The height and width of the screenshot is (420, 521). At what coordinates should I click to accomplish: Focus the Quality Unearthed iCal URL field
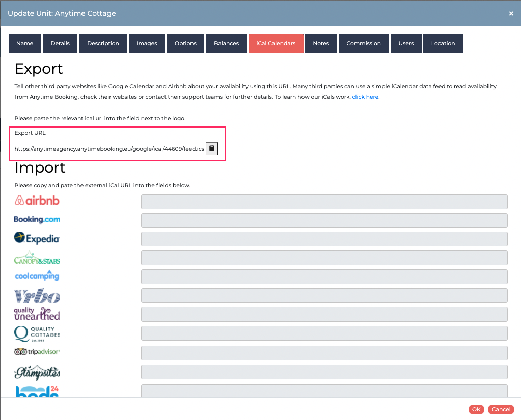coord(324,315)
